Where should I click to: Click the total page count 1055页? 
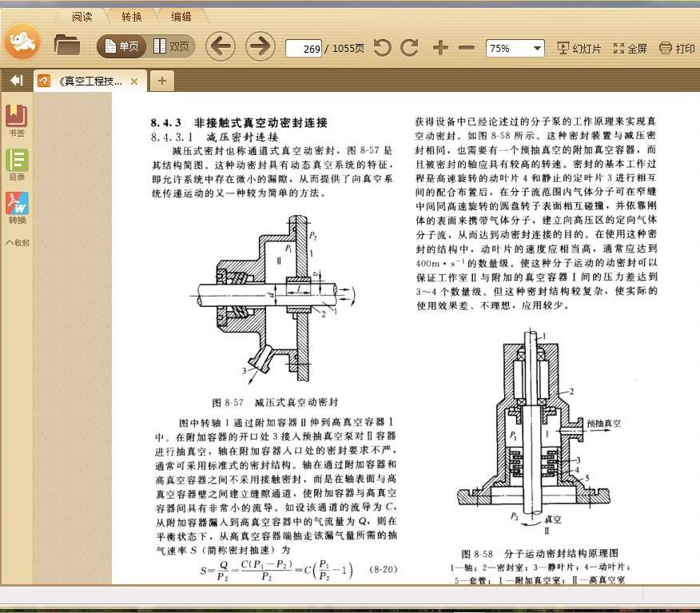tap(348, 48)
